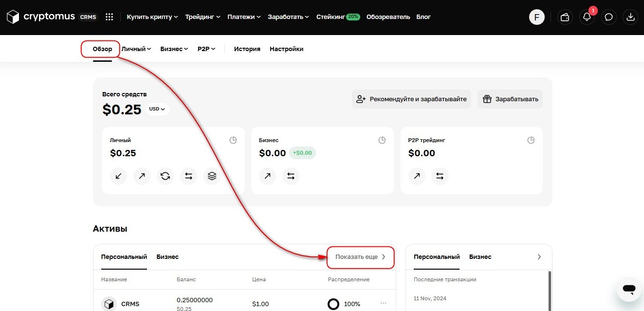
Task: Open user profile avatar F
Action: click(536, 17)
